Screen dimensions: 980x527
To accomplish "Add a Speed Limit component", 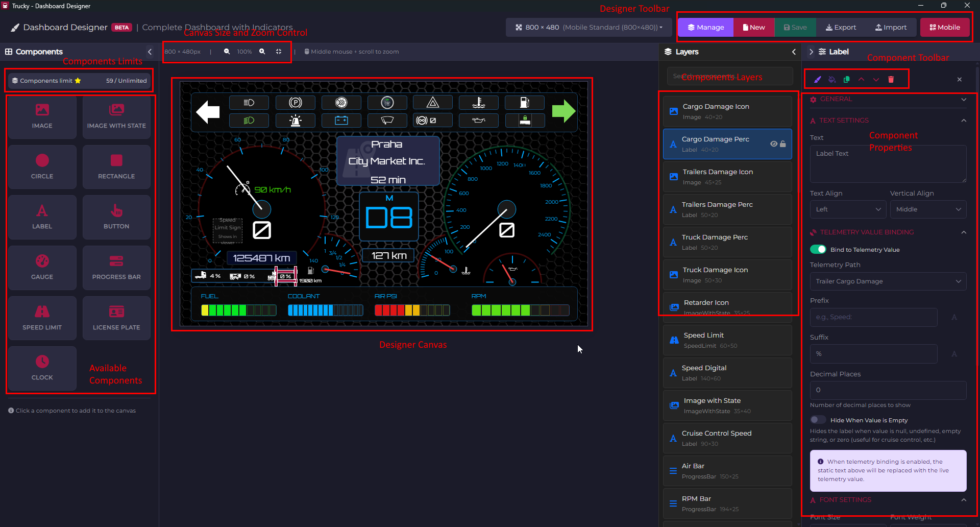I will [x=42, y=318].
